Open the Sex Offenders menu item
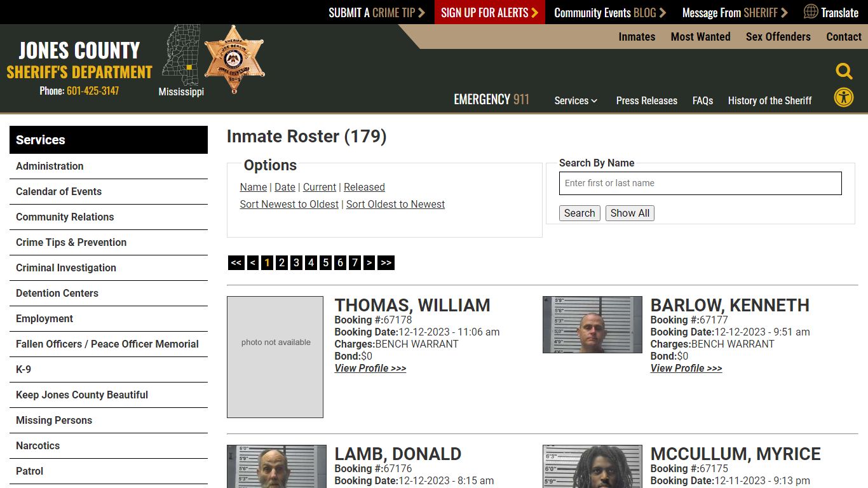 [x=778, y=37]
